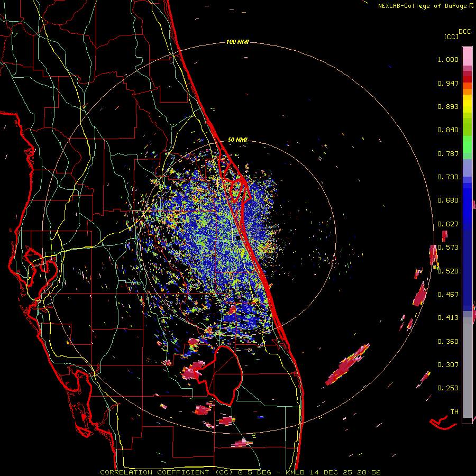Click the 0.413 legend value
Screen dimensions: 476x476
pyautogui.click(x=448, y=318)
